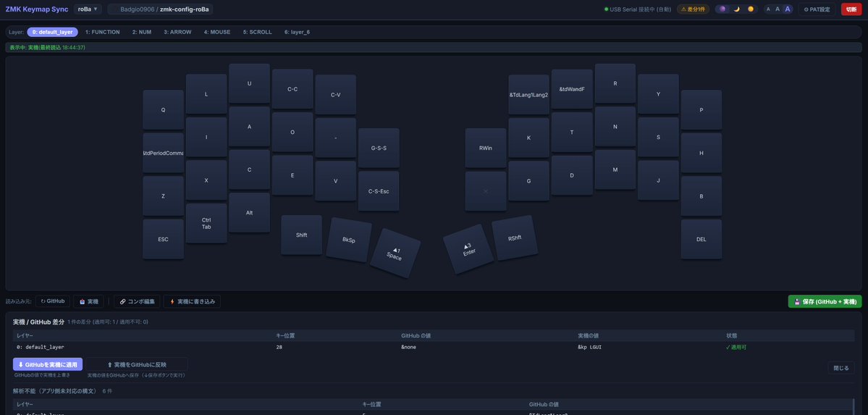868x415 pixels.
Task: Switch to the sun light theme icon
Action: coord(751,9)
